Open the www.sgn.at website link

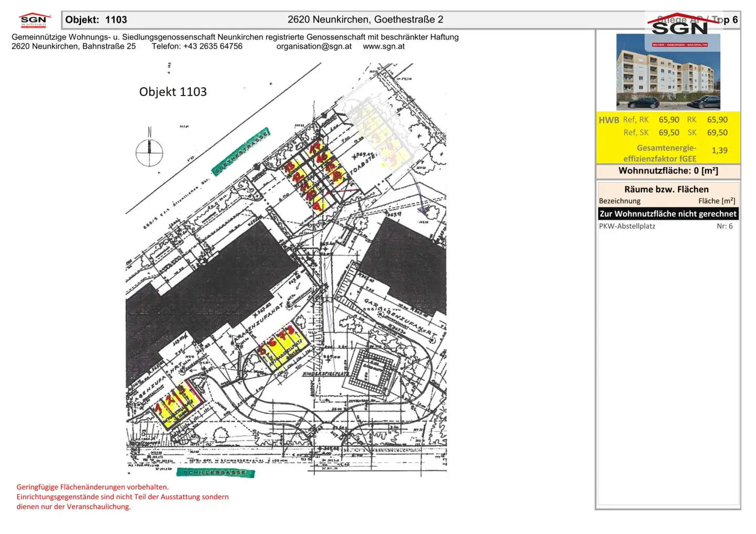point(384,46)
